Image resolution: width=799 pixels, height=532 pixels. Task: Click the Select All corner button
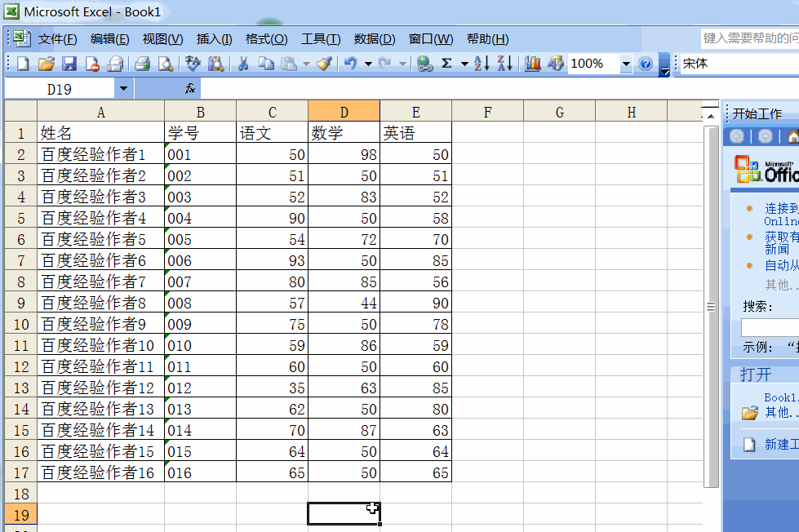point(21,111)
